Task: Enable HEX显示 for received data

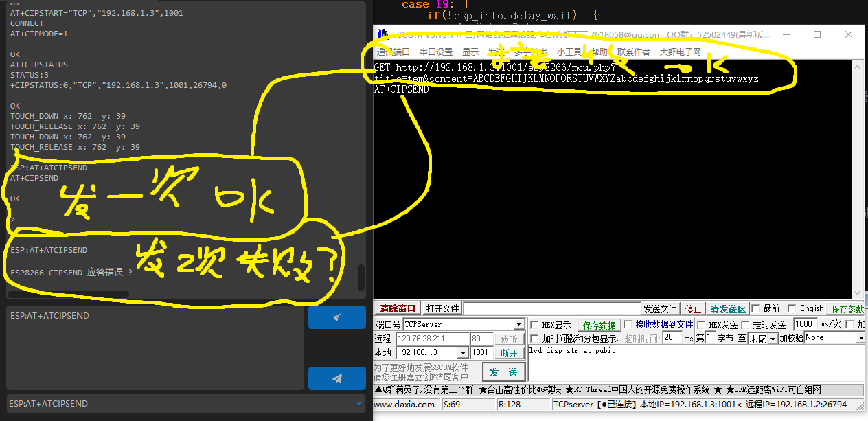Action: 534,325
